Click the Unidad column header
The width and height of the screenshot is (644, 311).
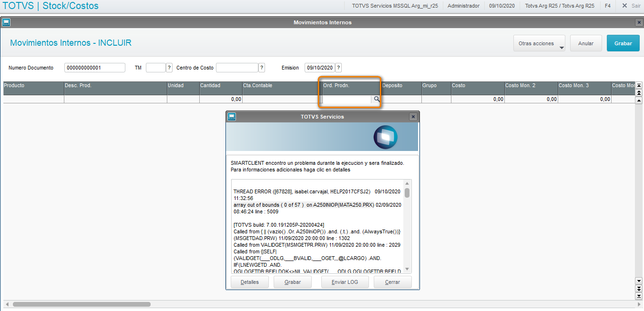click(x=183, y=88)
